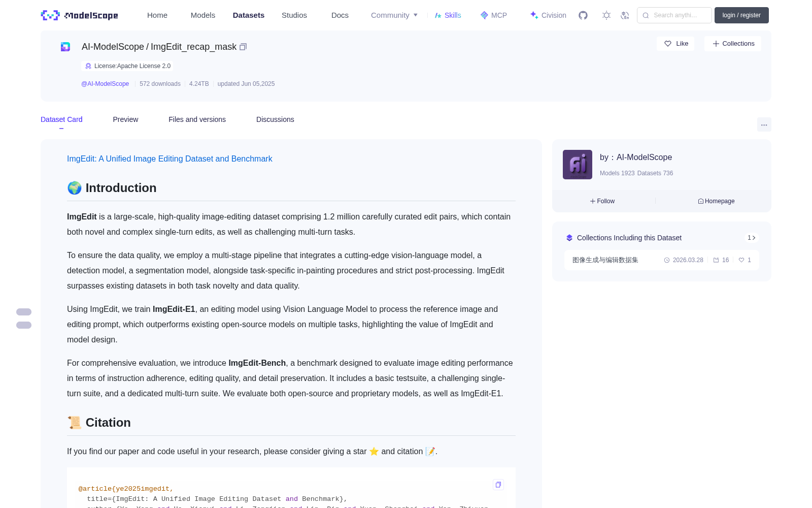Click the Models 1923 count
This screenshot has height=508, width=812.
(x=617, y=173)
